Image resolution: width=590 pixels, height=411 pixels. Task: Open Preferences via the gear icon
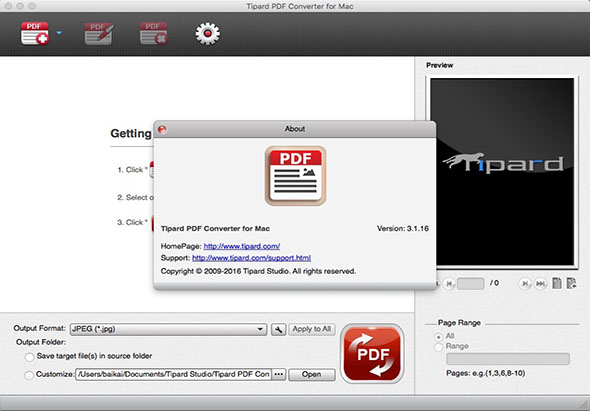click(x=207, y=34)
